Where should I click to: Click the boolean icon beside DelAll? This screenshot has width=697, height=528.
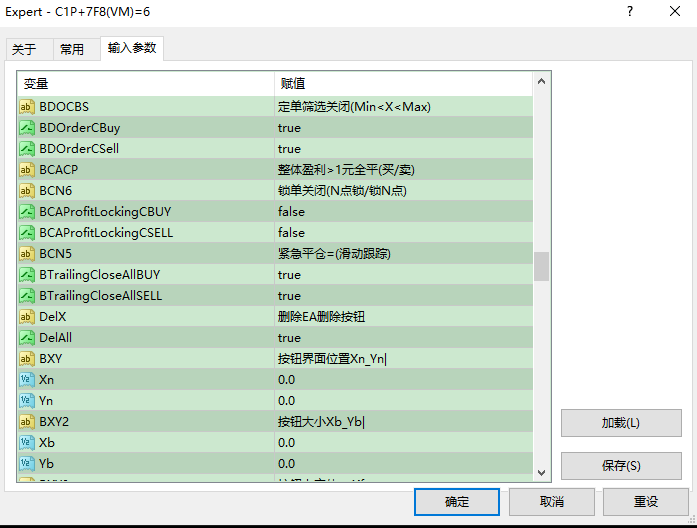point(27,338)
